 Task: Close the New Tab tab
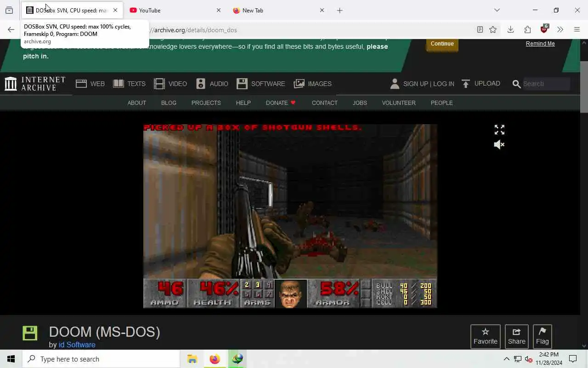322,10
